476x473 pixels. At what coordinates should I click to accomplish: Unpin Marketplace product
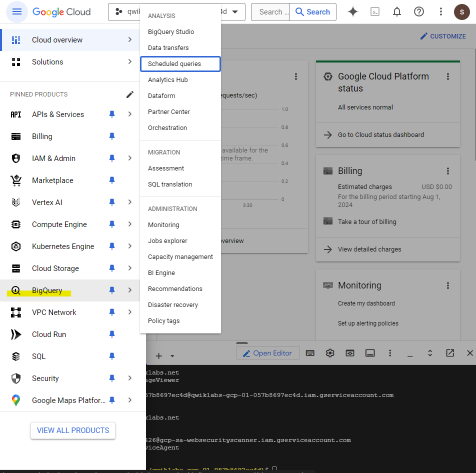point(111,180)
